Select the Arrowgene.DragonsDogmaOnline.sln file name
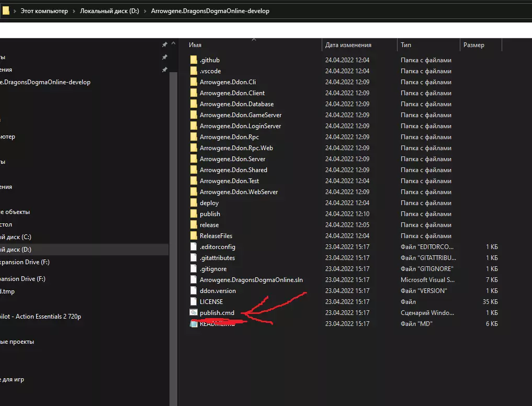The image size is (532, 406). (x=251, y=280)
